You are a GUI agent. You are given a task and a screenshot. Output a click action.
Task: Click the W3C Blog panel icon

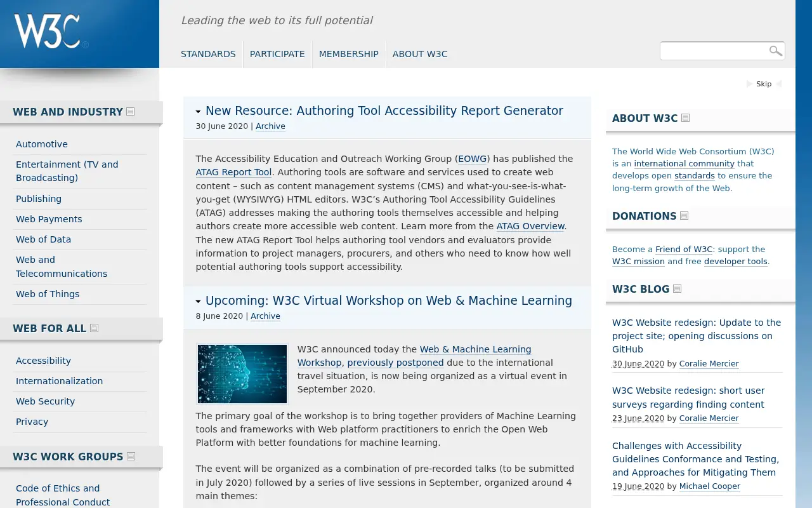click(x=677, y=289)
